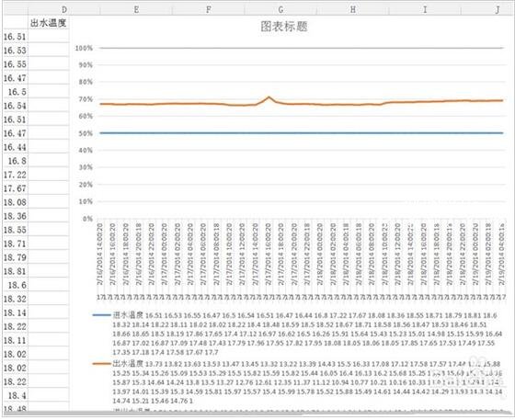
Task: Click the 10% vertical axis label
Action: coord(86,201)
